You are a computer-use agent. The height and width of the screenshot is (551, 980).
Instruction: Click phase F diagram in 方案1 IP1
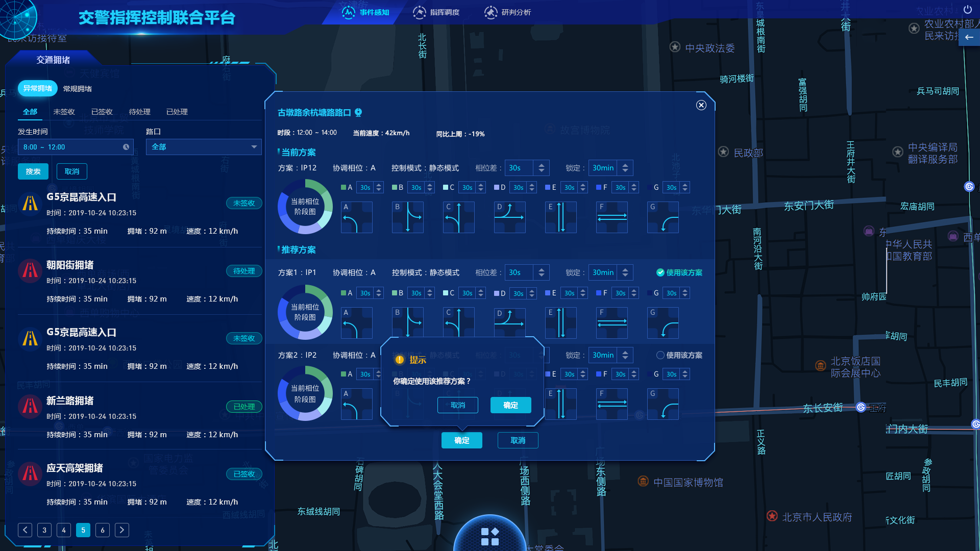pos(612,323)
